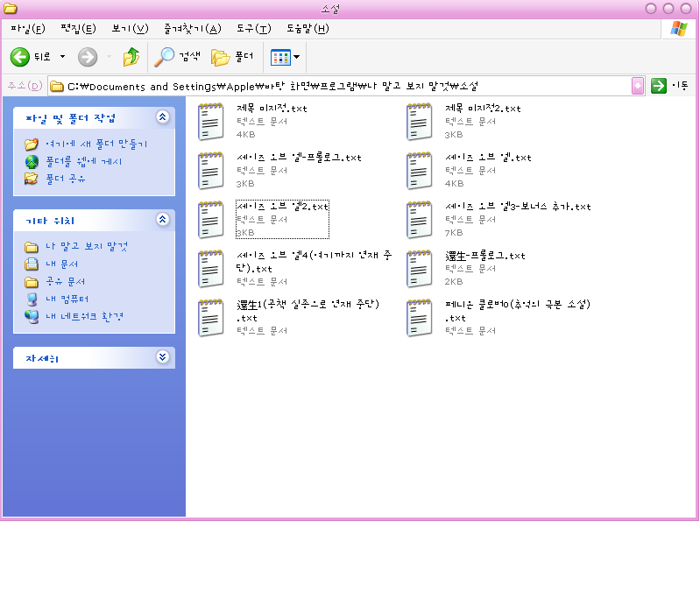Click the network places icon
The height and width of the screenshot is (613, 700).
[32, 316]
